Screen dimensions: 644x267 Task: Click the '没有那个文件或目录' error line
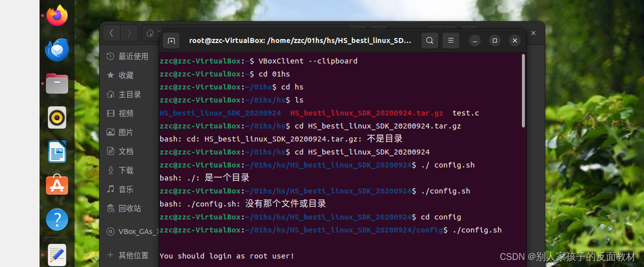243,204
